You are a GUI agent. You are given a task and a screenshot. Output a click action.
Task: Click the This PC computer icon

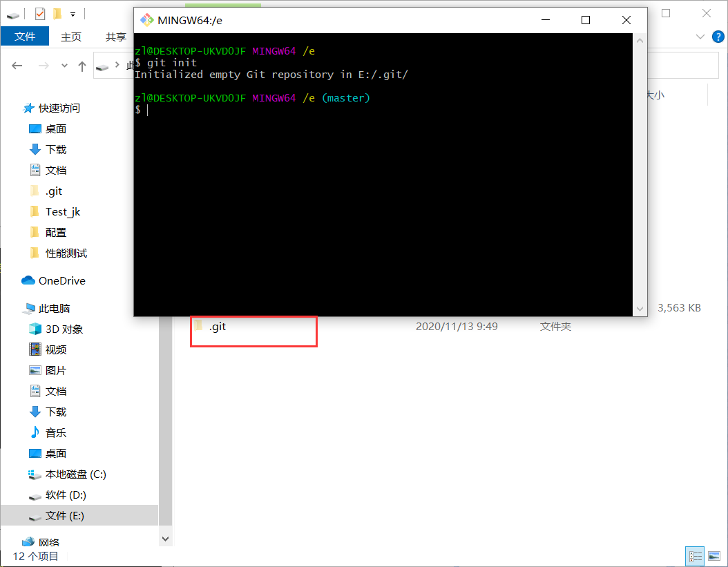click(x=29, y=308)
